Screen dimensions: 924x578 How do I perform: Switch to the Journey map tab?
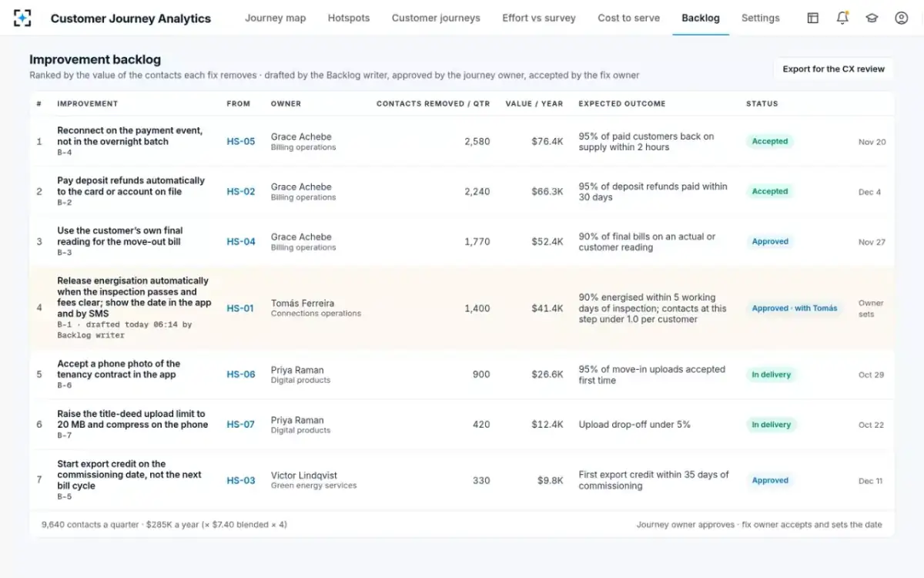point(275,18)
